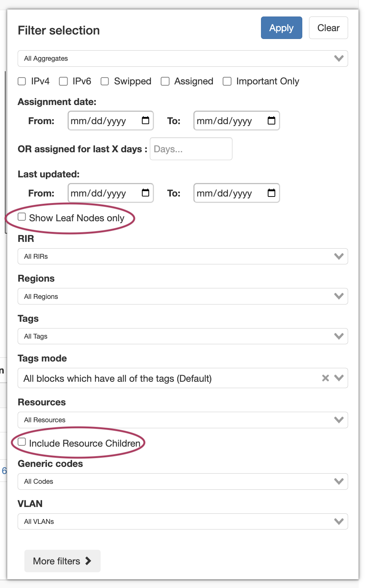Expand the All RIRs dropdown
The width and height of the screenshot is (368, 588).
182,256
